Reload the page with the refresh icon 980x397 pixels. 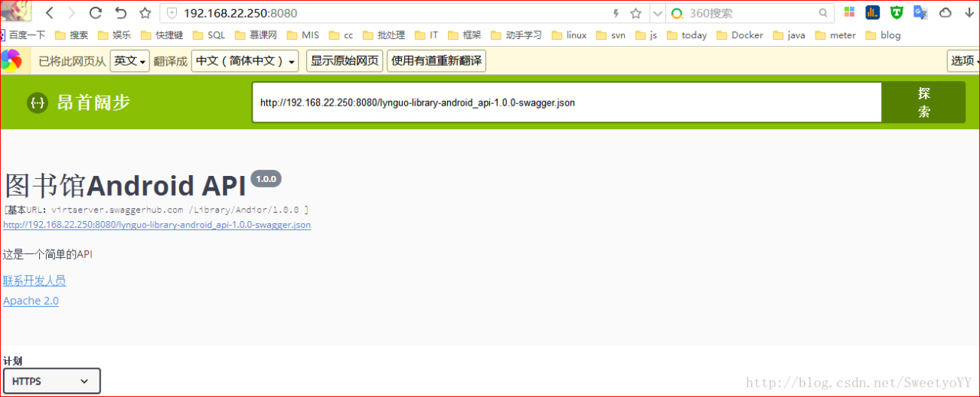(x=96, y=13)
